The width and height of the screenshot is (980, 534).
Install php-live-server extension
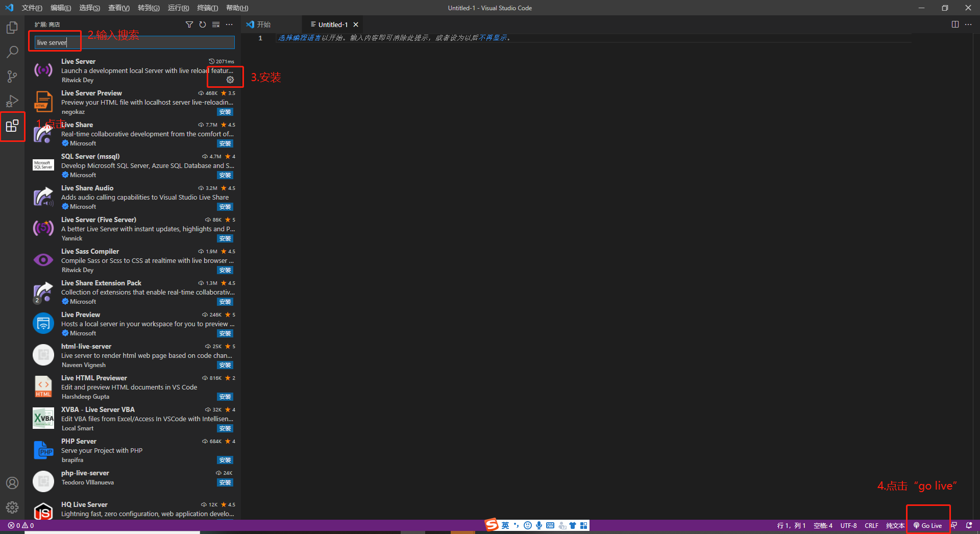click(x=225, y=482)
